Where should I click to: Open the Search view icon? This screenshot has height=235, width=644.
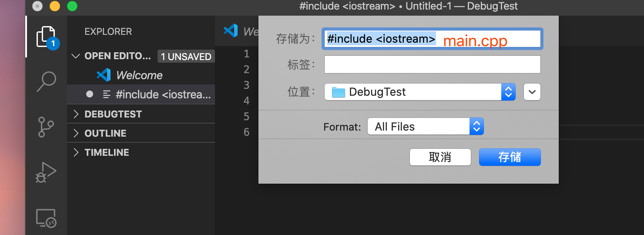[x=46, y=81]
